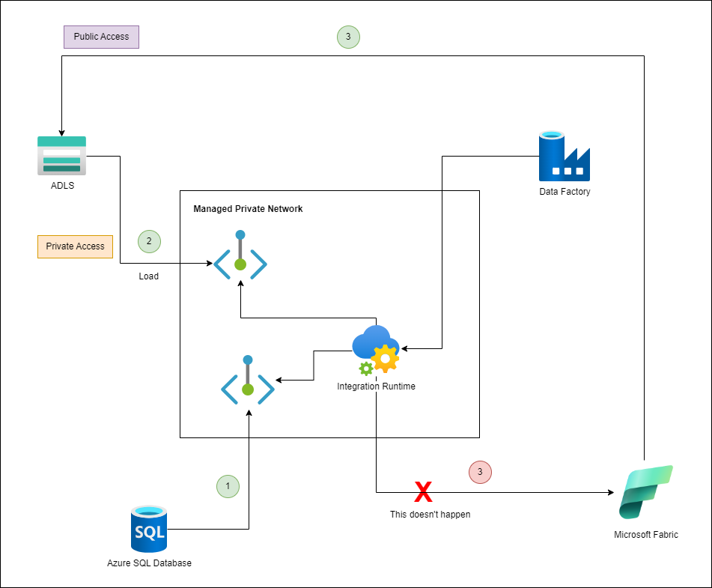Click the red step 3 circle

480,472
